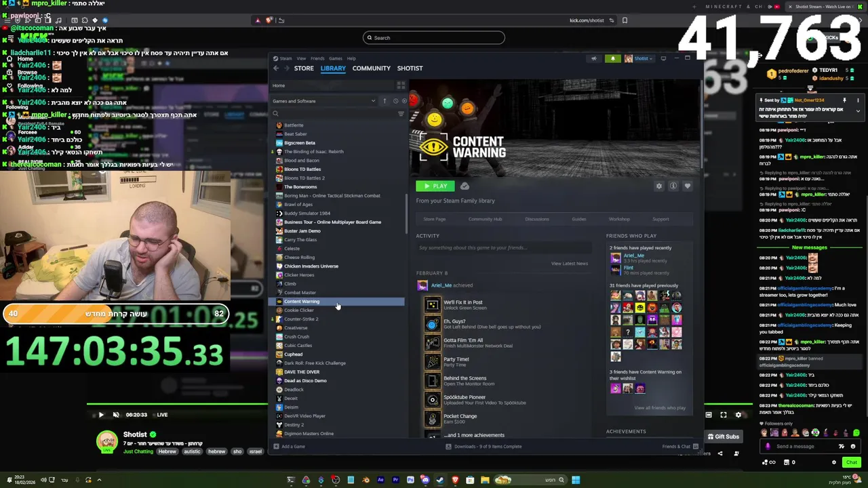Toggle favorite heart icon for Content Warning

tap(687, 186)
